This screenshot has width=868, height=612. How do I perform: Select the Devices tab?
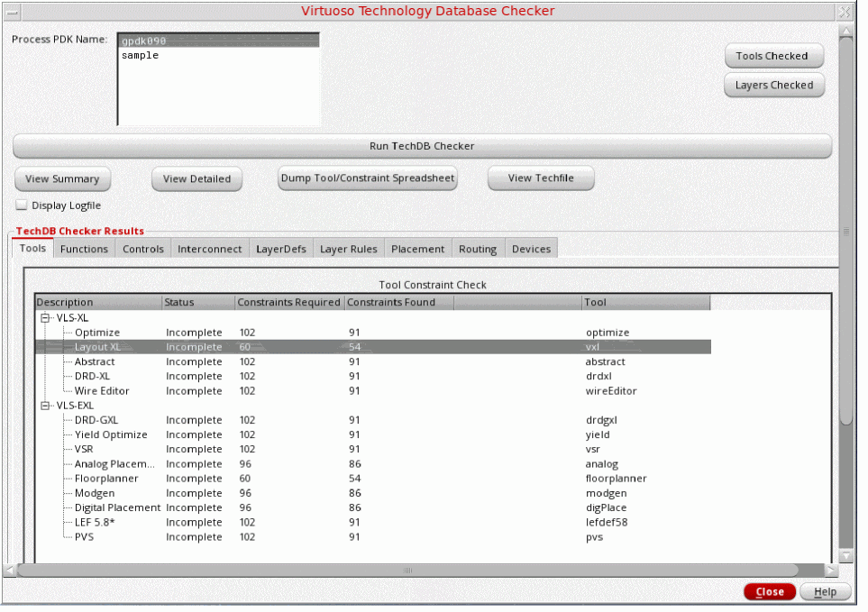531,249
